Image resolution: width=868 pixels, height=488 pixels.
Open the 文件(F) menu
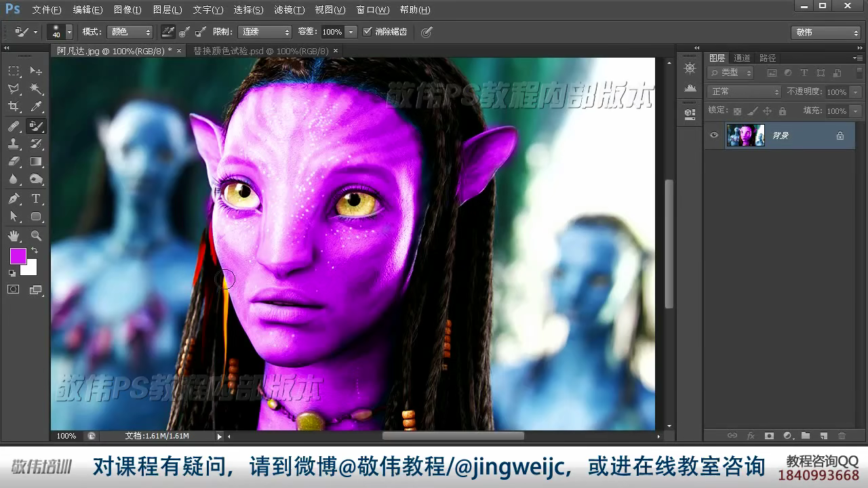tap(46, 10)
